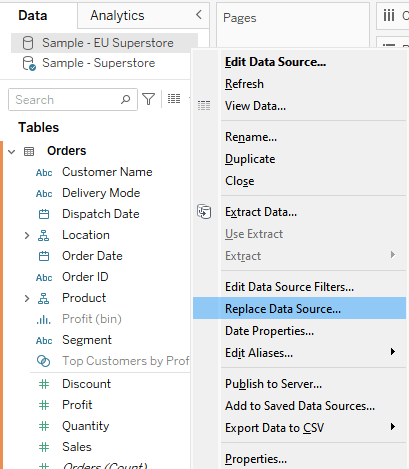The height and width of the screenshot is (469, 409).
Task: Click the Product hierarchy icon
Action: point(43,299)
